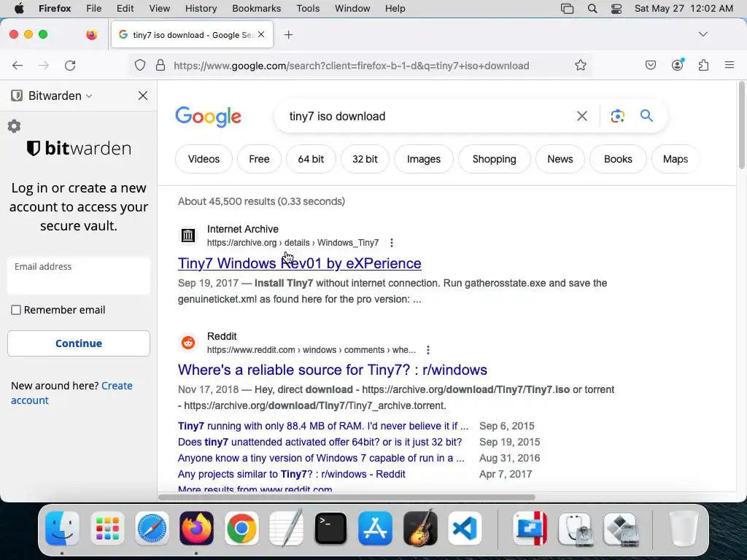This screenshot has width=747, height=560.
Task: Open Tiny7 Windows Rev01 by eXPerience result
Action: (299, 263)
